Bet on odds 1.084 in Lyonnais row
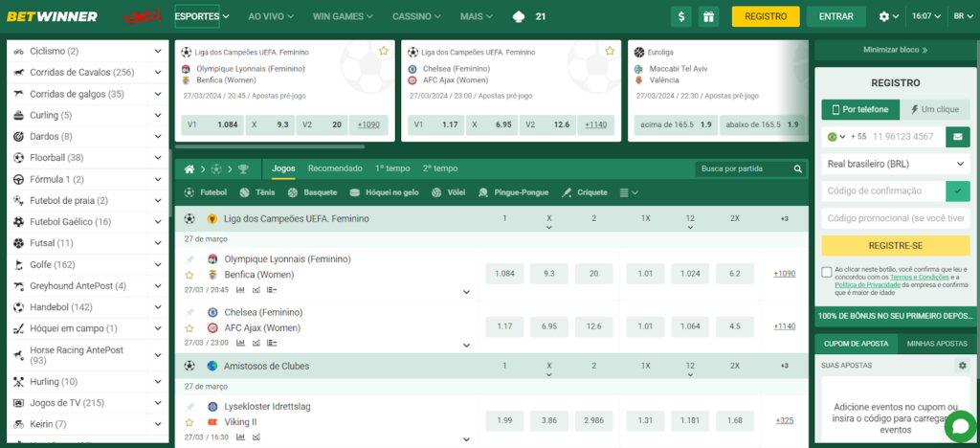This screenshot has width=980, height=448. click(x=504, y=274)
